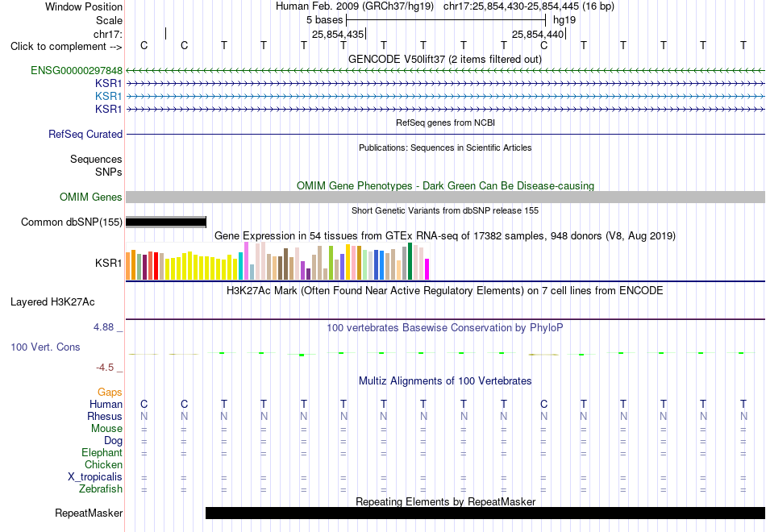Click the '5 bases' scale text
766x532 pixels.
tap(324, 20)
